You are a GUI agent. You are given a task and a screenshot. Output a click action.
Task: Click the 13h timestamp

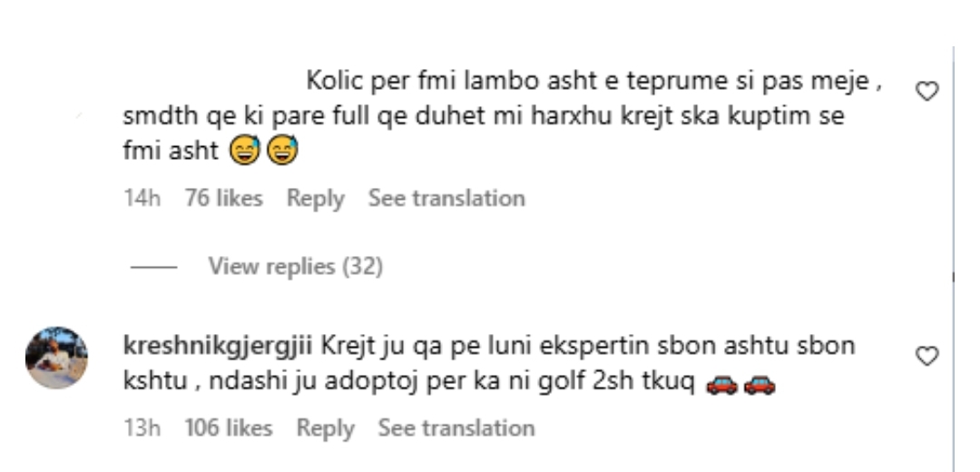(x=142, y=428)
